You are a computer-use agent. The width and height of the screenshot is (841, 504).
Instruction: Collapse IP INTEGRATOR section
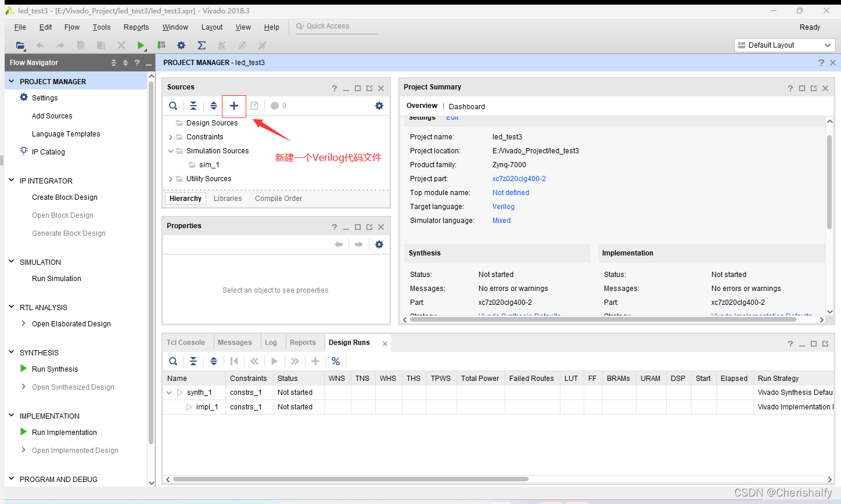click(12, 181)
